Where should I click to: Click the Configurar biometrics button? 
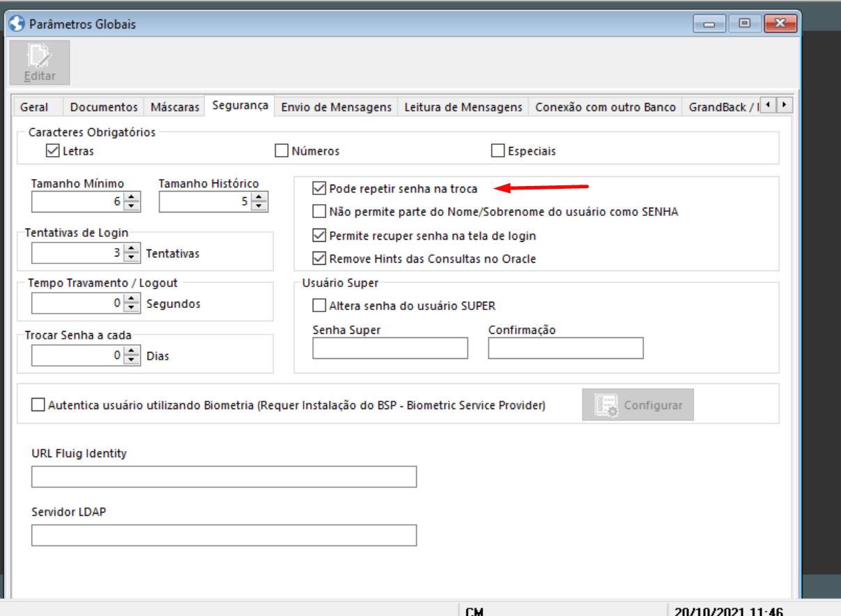coord(638,405)
